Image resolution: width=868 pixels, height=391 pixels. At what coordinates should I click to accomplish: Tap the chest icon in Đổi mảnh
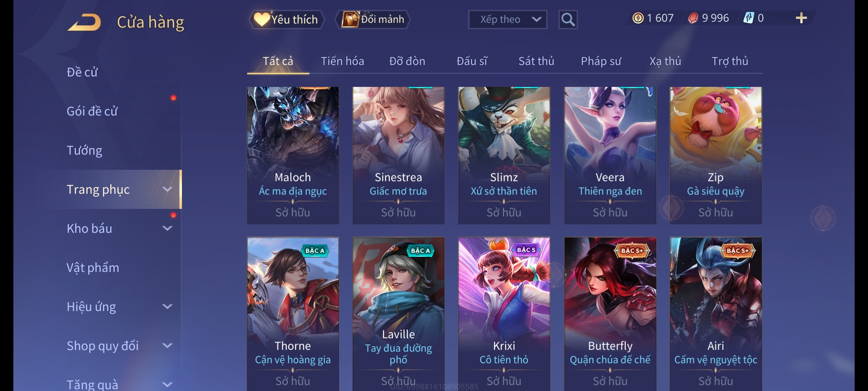pos(350,19)
